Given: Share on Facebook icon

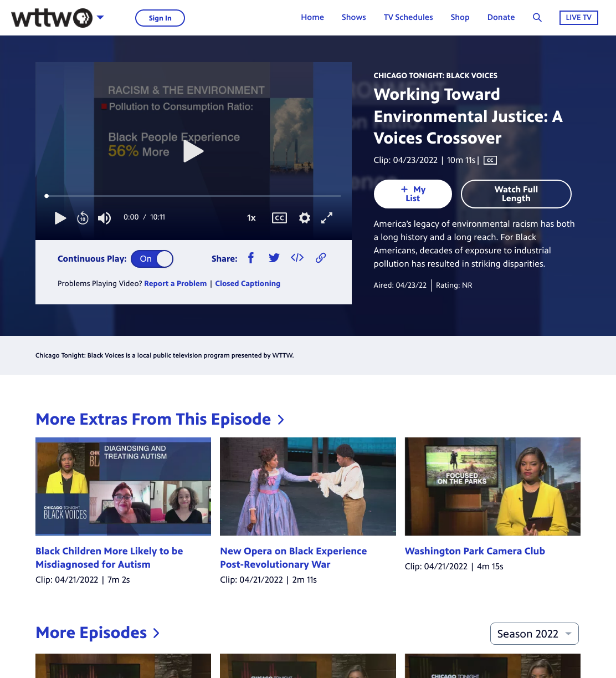Looking at the screenshot, I should (x=251, y=258).
